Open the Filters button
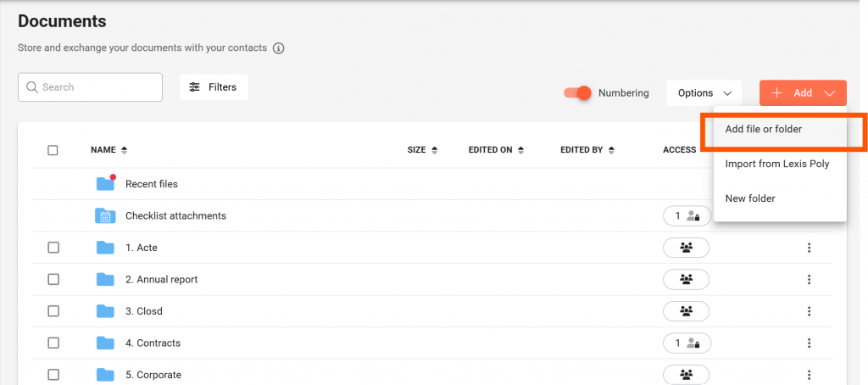 click(x=214, y=86)
